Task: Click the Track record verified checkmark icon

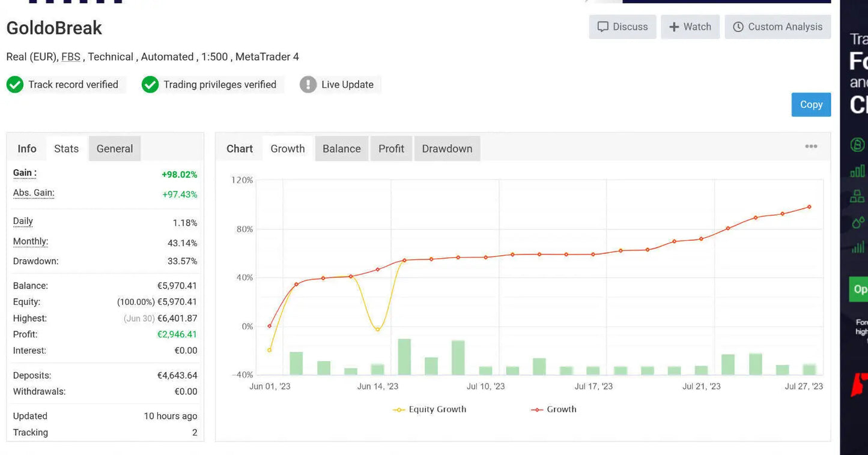Action: [15, 85]
